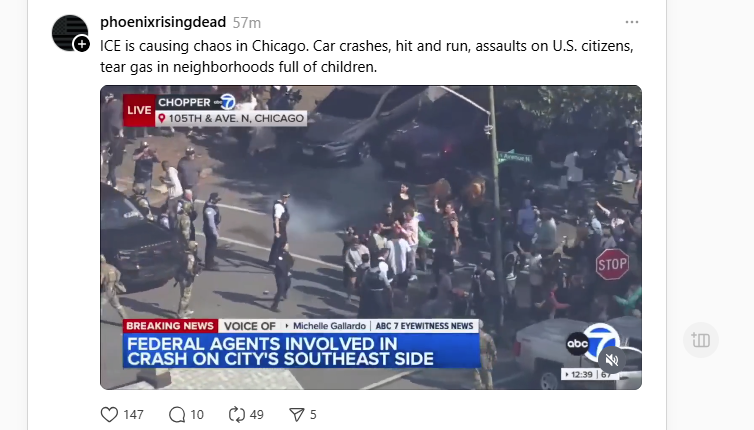Click the video's 12:39 time indicator

[581, 374]
